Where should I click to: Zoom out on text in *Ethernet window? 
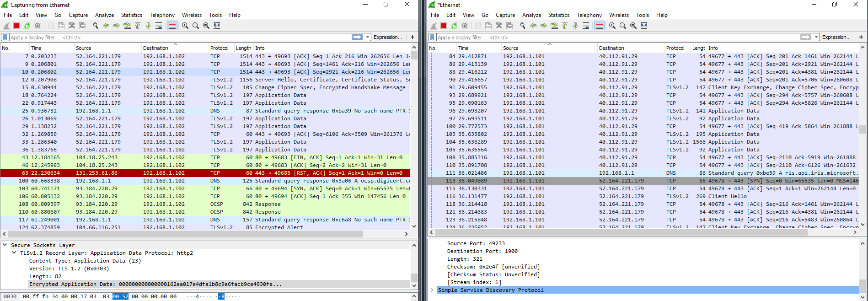623,26
